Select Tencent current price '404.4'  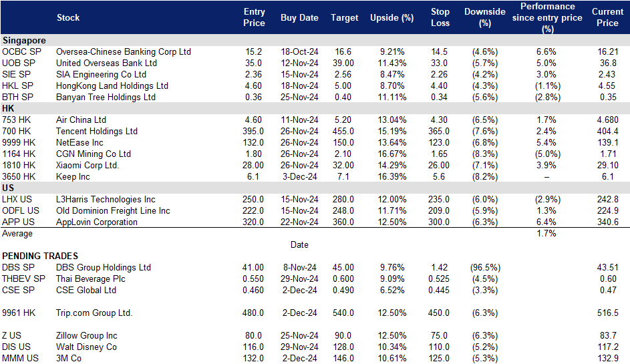(607, 131)
